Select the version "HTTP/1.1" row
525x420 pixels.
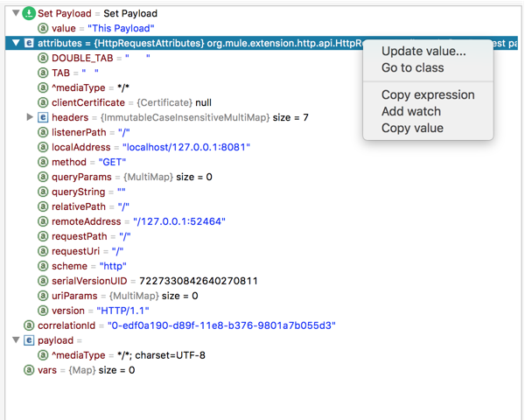coord(105,311)
